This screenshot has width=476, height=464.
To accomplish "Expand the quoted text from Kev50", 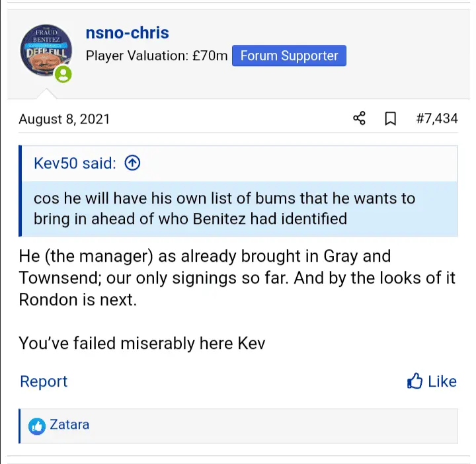I will tap(225, 208).
